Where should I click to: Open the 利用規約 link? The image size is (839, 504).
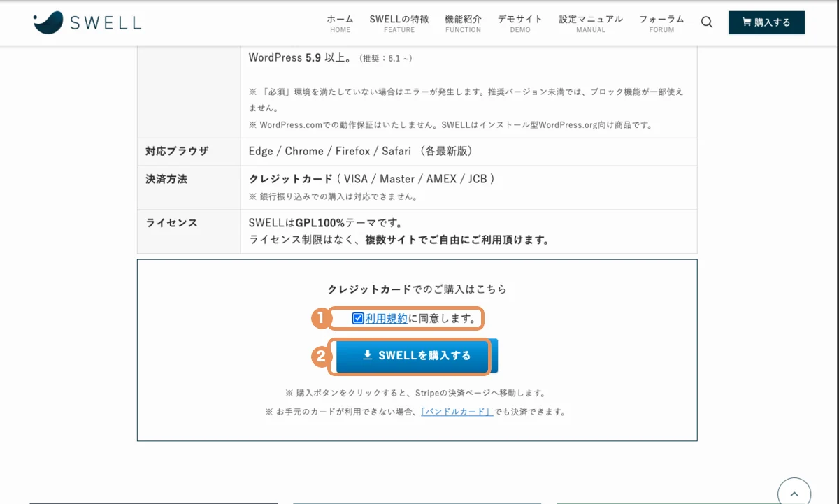(x=386, y=318)
